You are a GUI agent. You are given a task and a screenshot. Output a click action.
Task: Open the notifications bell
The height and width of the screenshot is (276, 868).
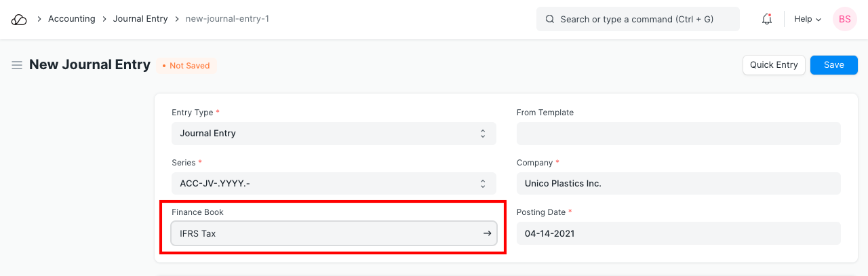tap(767, 19)
